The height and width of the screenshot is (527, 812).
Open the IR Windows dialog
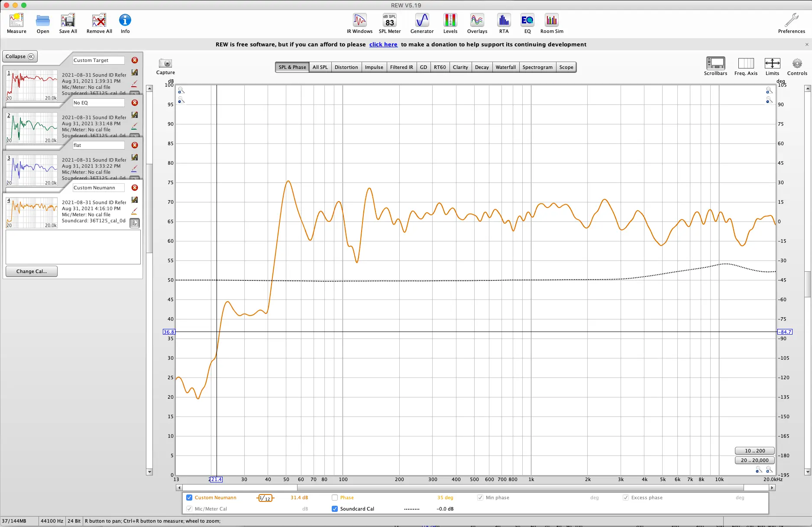coord(359,23)
